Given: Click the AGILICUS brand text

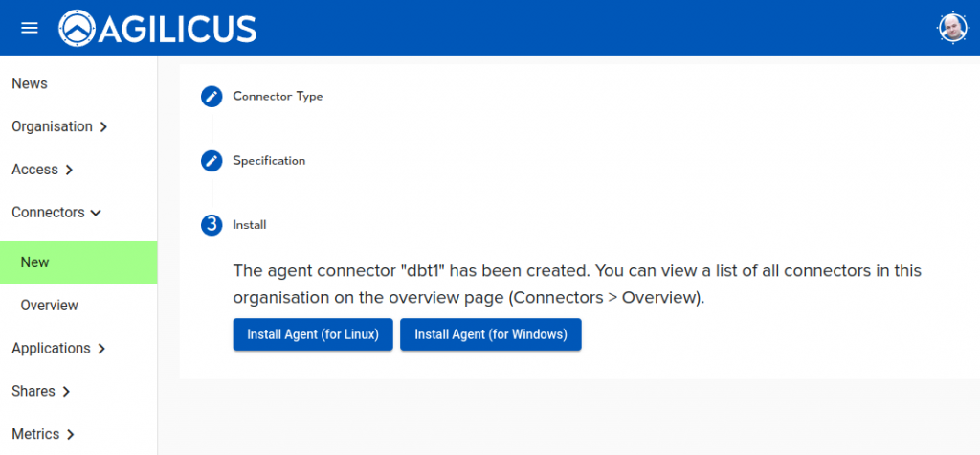Looking at the screenshot, I should point(179,29).
